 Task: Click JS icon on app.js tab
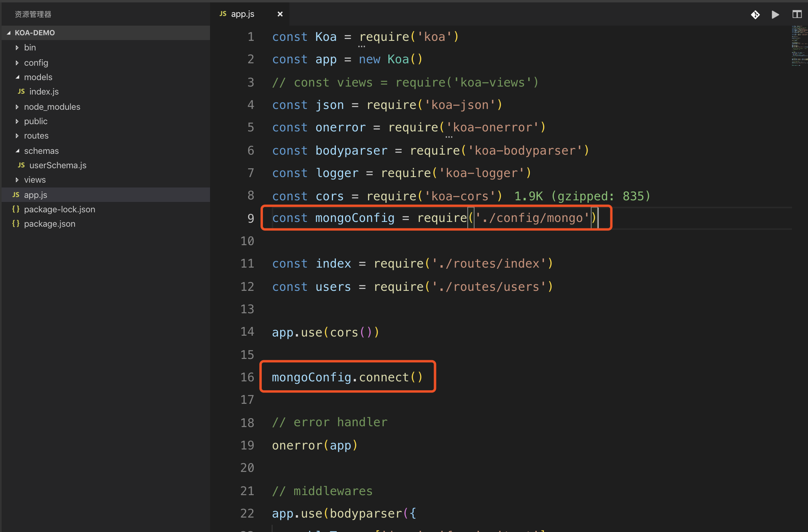click(223, 14)
